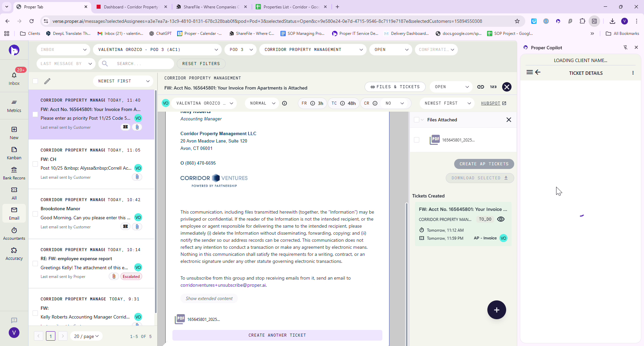Open the ChatGPT bookmark

pos(160,34)
